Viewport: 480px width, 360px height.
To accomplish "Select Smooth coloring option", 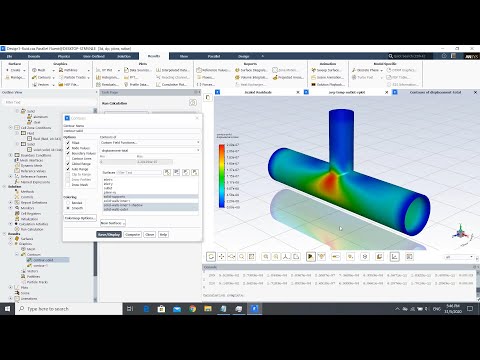I will 68,208.
